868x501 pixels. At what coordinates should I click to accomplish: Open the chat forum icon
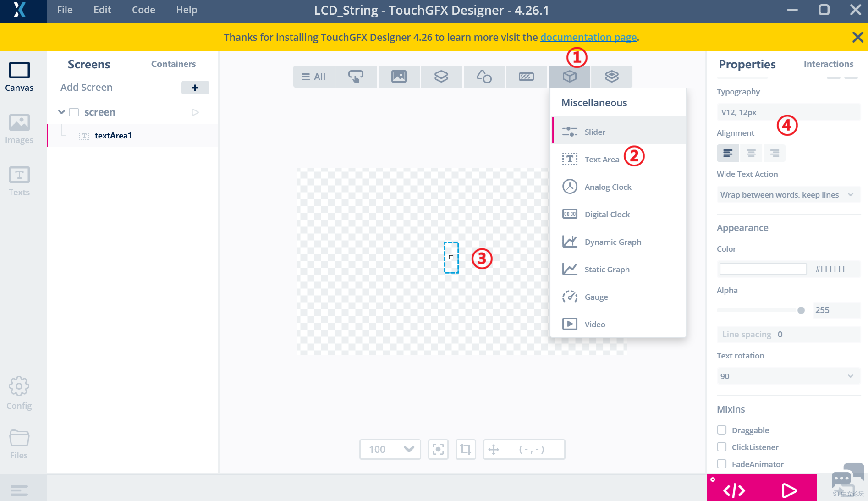tap(847, 479)
